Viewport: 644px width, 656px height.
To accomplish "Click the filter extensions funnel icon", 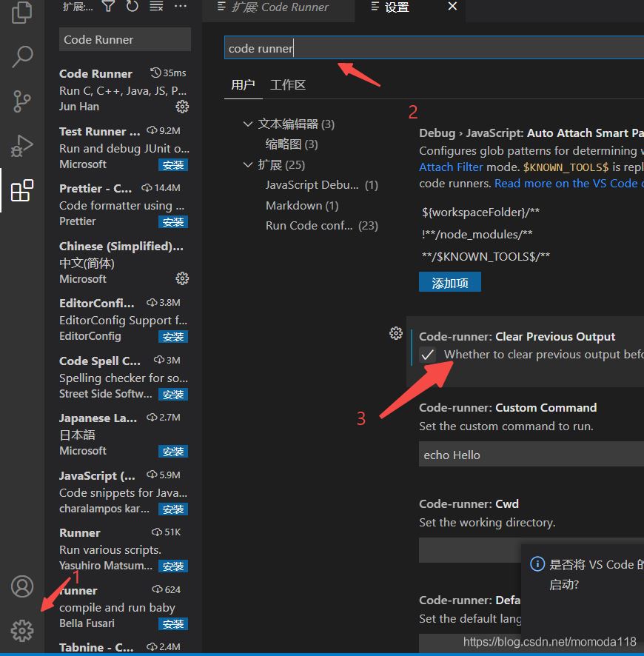I will tap(109, 7).
